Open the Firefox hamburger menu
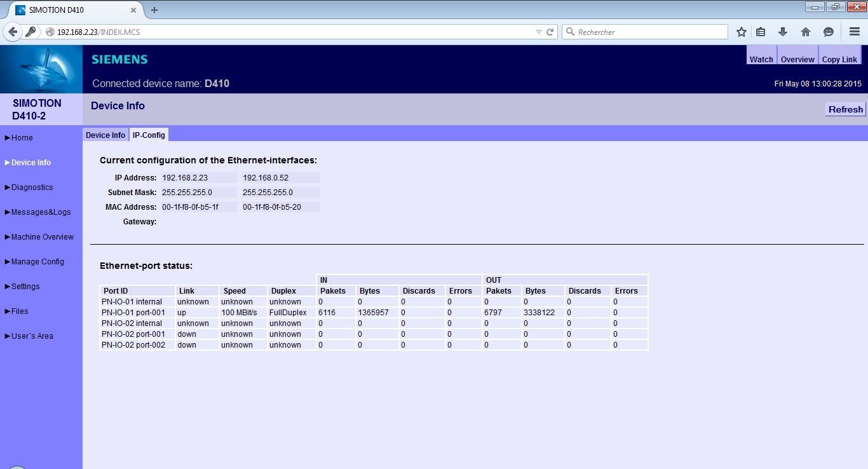The image size is (868, 469). [x=854, y=32]
